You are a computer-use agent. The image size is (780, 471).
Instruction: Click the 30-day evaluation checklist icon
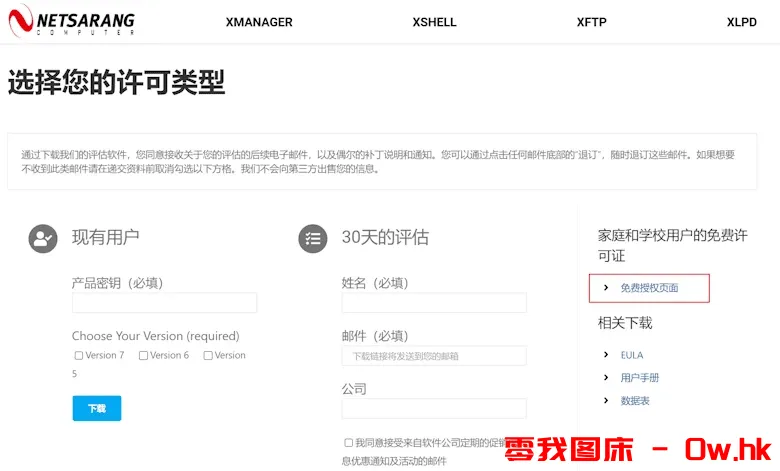pos(313,238)
